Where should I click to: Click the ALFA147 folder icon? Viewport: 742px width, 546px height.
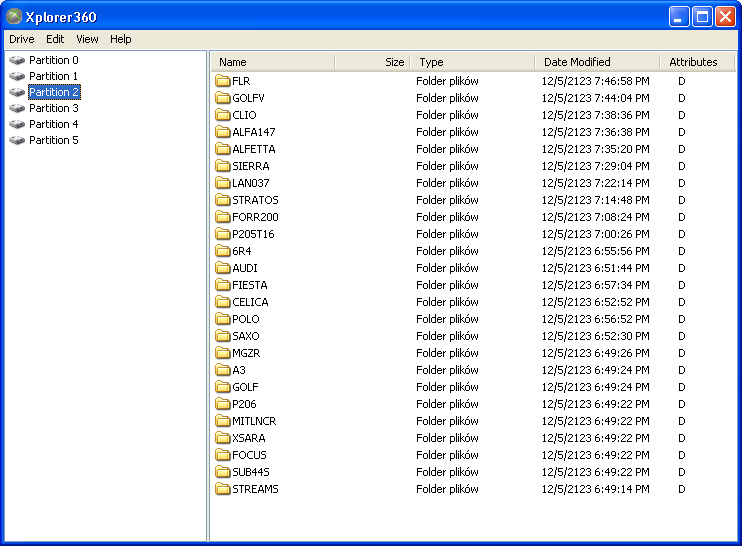[222, 132]
